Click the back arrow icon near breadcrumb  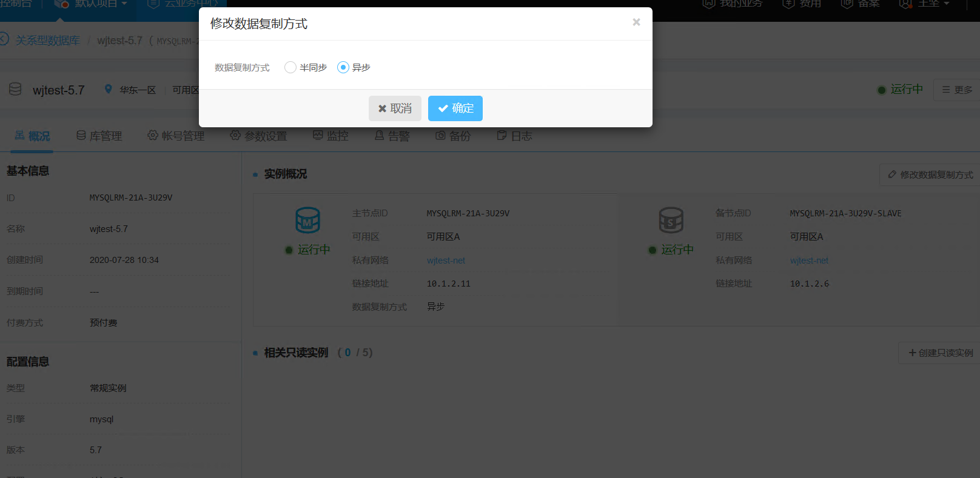click(4, 39)
